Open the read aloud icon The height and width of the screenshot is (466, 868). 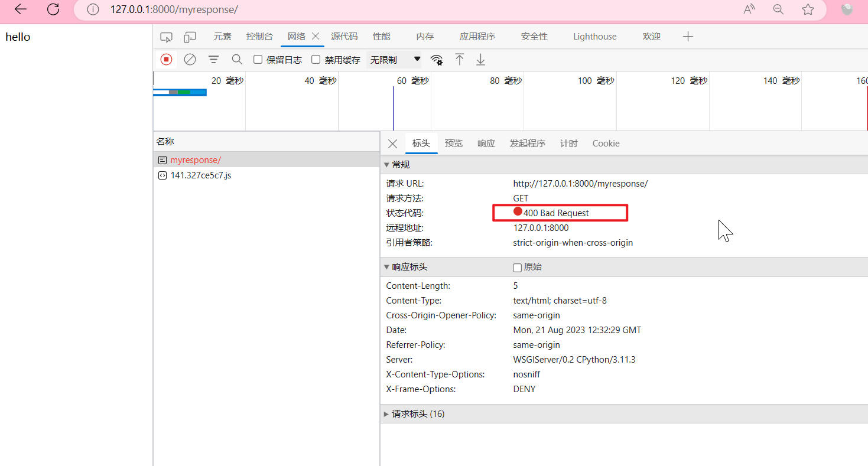[x=749, y=9]
